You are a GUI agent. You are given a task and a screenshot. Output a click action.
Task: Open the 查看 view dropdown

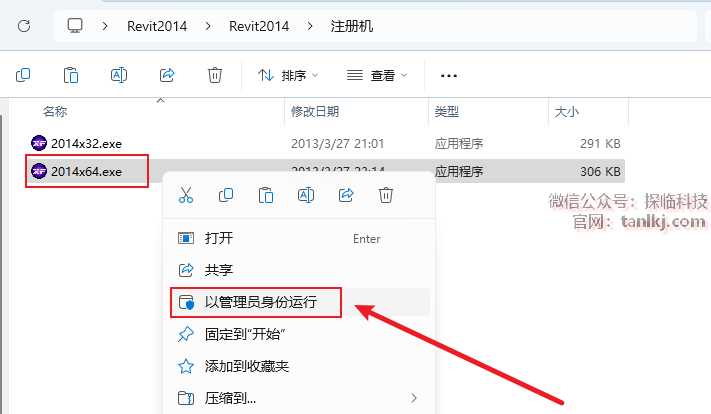377,75
